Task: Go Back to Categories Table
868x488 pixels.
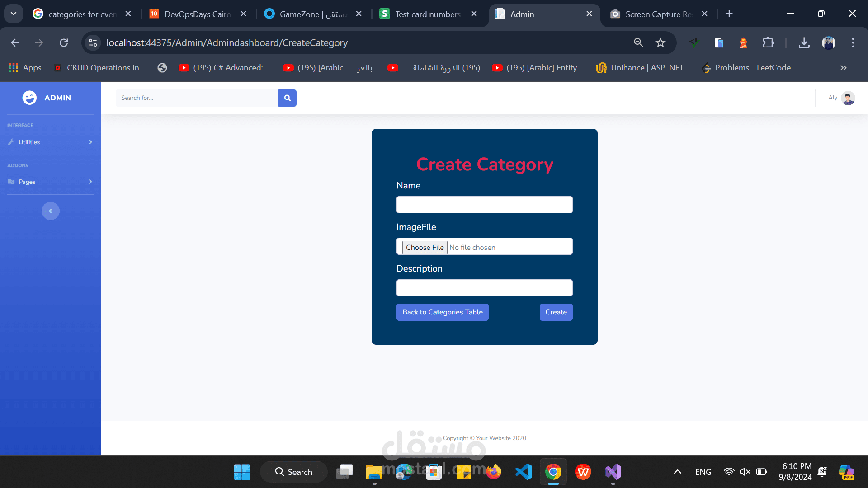Action: pos(442,312)
